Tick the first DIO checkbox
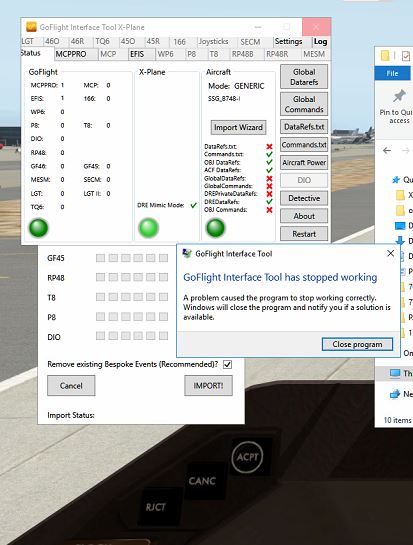 pyautogui.click(x=100, y=336)
